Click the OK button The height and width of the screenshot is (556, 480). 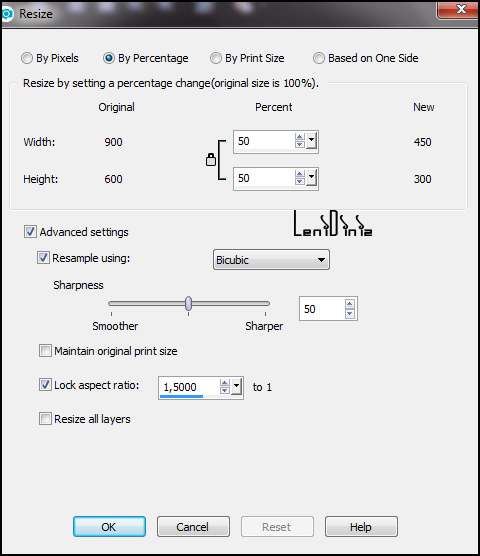[109, 527]
